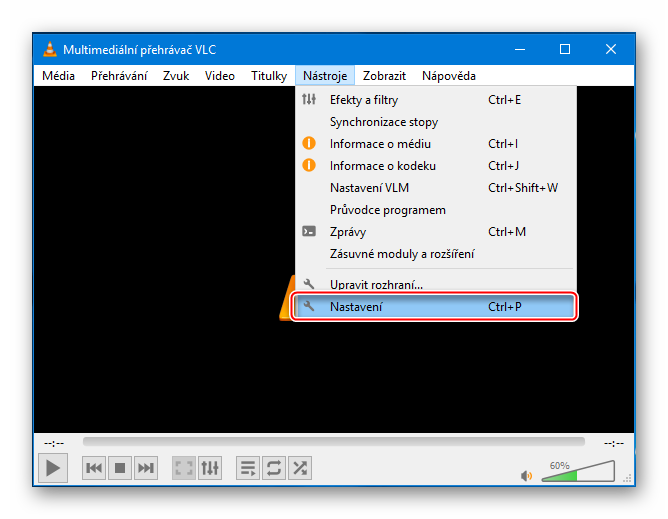
Task: Open the Média menu
Action: (58, 76)
